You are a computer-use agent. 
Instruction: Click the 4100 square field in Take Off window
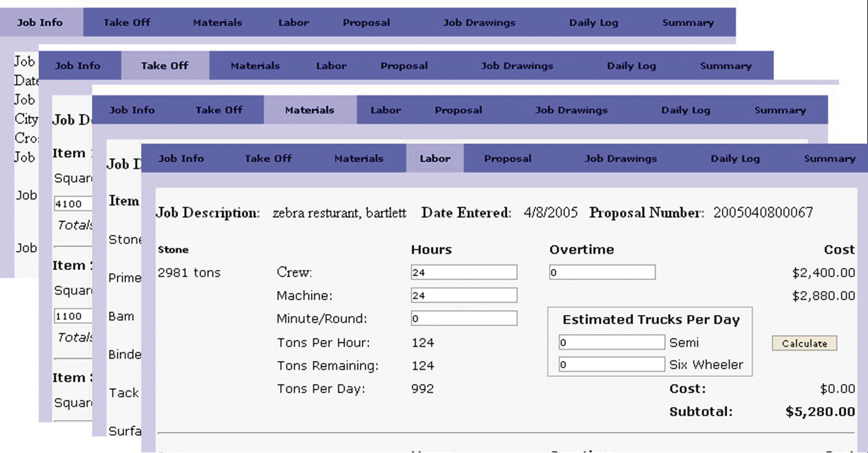pyautogui.click(x=72, y=204)
